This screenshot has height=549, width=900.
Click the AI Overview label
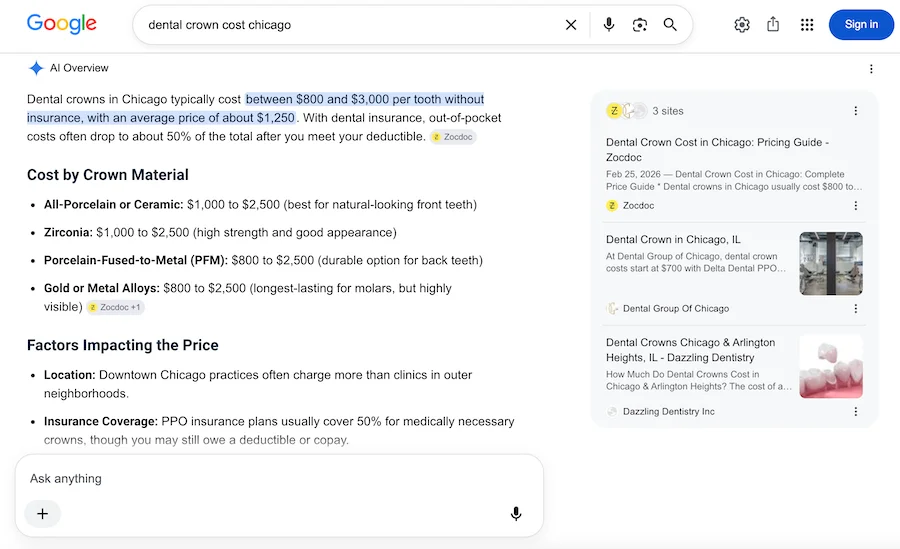point(79,68)
